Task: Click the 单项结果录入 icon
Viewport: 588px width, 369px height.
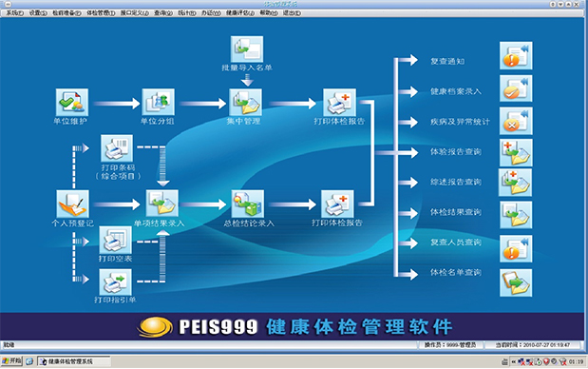Action: [162, 204]
